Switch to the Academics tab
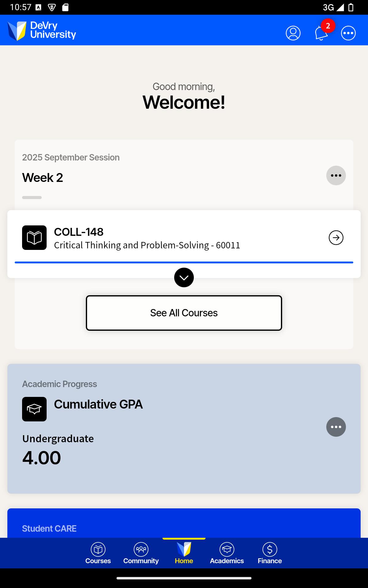The height and width of the screenshot is (588, 368). pos(227,553)
